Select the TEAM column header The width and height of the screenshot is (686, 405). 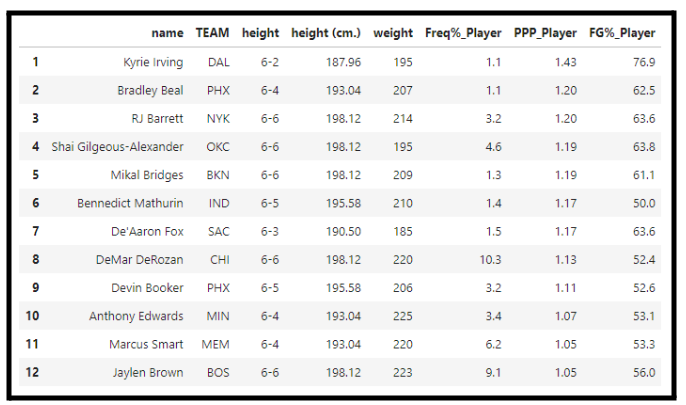(212, 33)
